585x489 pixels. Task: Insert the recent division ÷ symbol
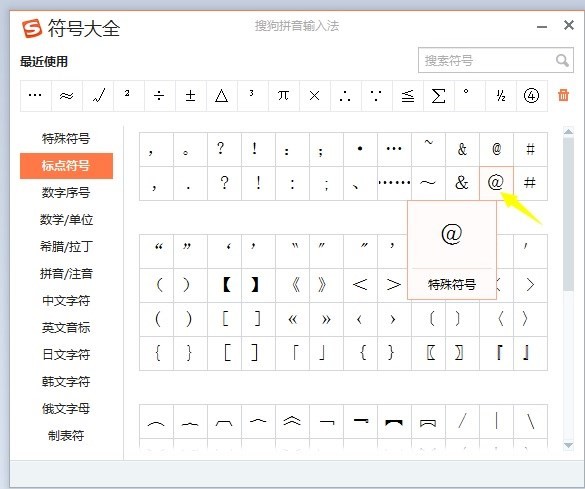click(160, 96)
